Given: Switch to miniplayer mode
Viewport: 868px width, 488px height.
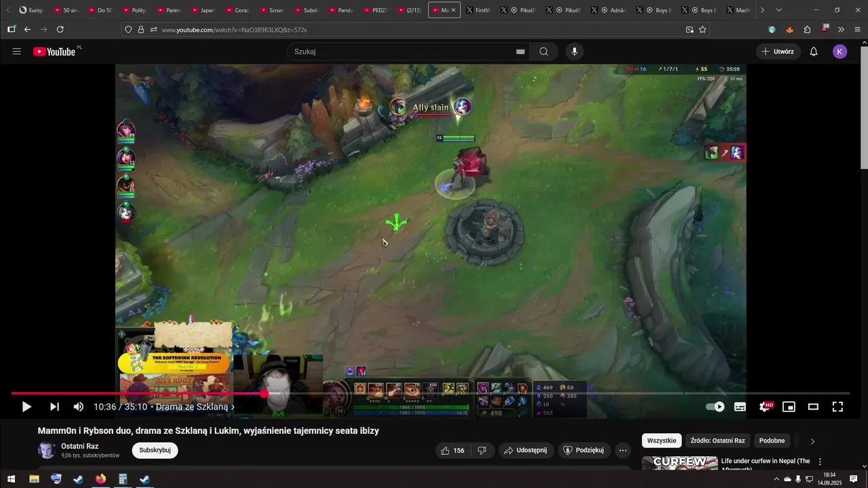Looking at the screenshot, I should (789, 407).
